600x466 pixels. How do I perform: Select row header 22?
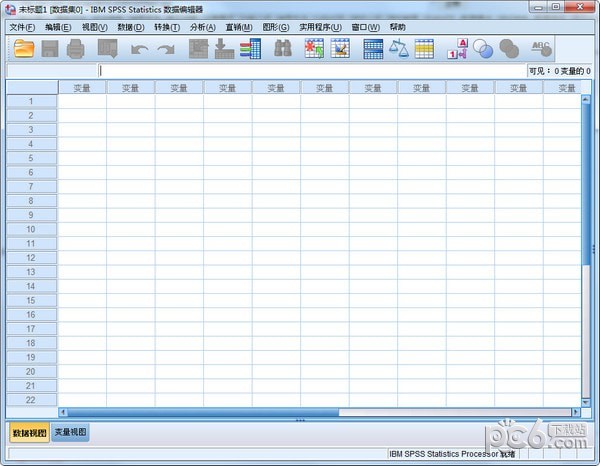click(x=31, y=400)
